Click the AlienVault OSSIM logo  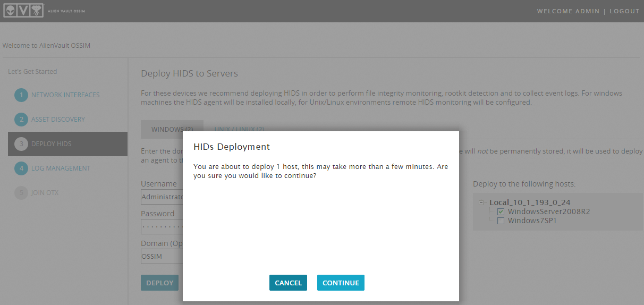[x=45, y=11]
